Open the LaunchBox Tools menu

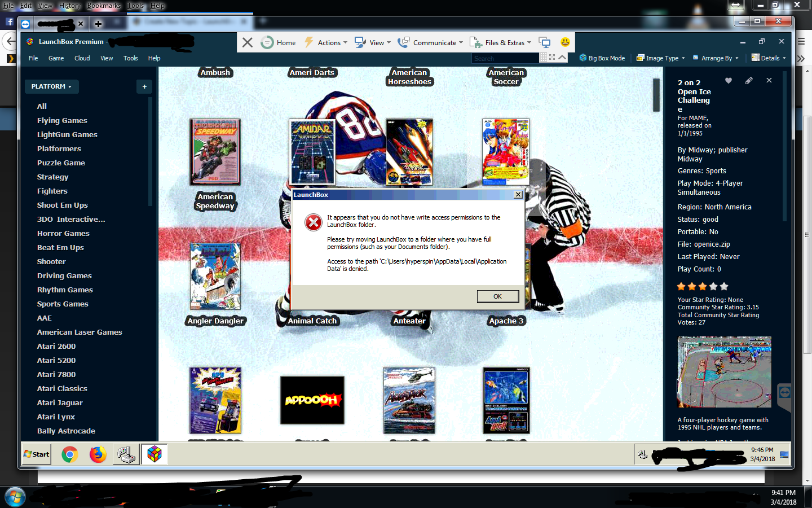point(130,58)
